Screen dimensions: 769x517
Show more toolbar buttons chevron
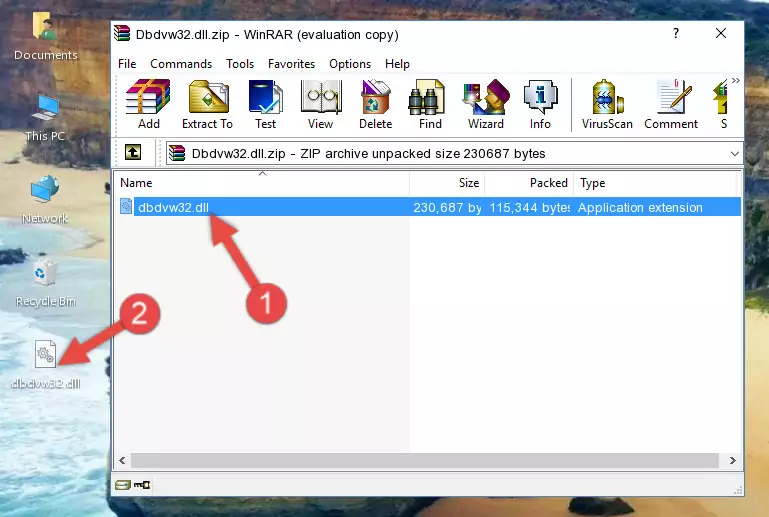coord(735,80)
